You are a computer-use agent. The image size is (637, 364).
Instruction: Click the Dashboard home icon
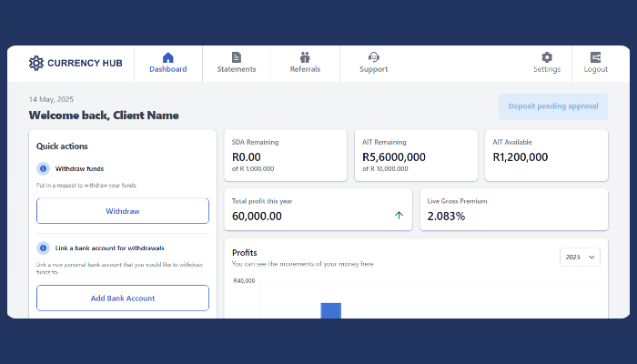pyautogui.click(x=167, y=57)
